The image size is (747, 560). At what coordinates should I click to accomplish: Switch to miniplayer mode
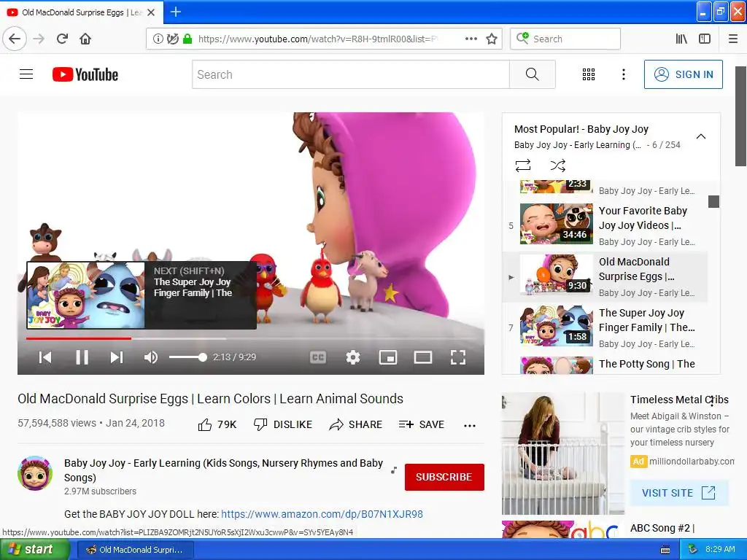pyautogui.click(x=388, y=357)
